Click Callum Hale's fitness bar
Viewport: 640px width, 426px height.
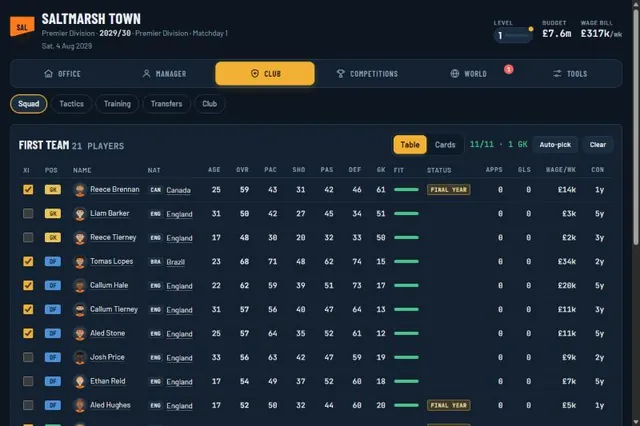(406, 285)
